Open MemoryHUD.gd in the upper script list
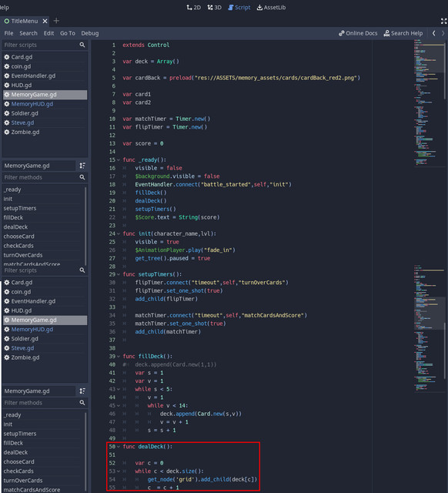This screenshot has width=448, height=493. point(45,104)
